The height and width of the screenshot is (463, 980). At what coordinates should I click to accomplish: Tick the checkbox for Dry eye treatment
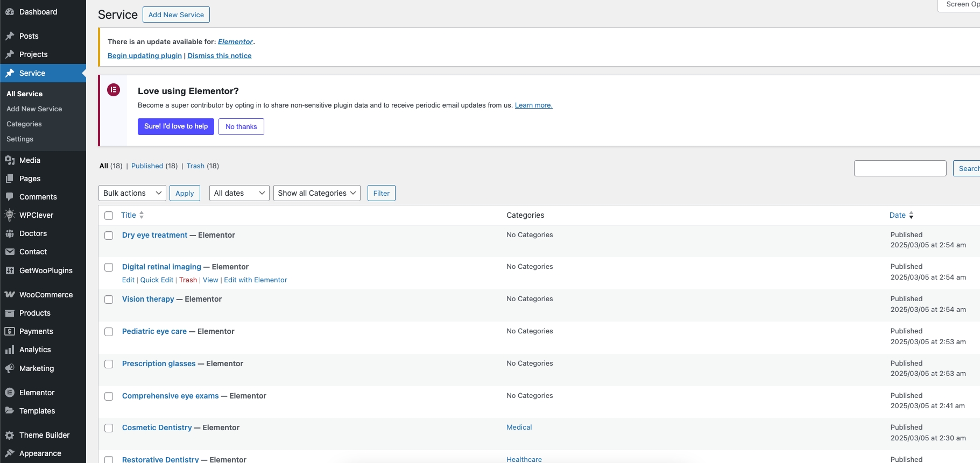tap(109, 236)
